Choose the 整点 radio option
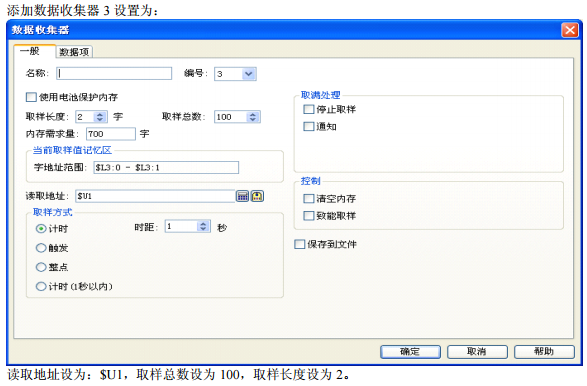The width and height of the screenshot is (587, 386). [41, 267]
